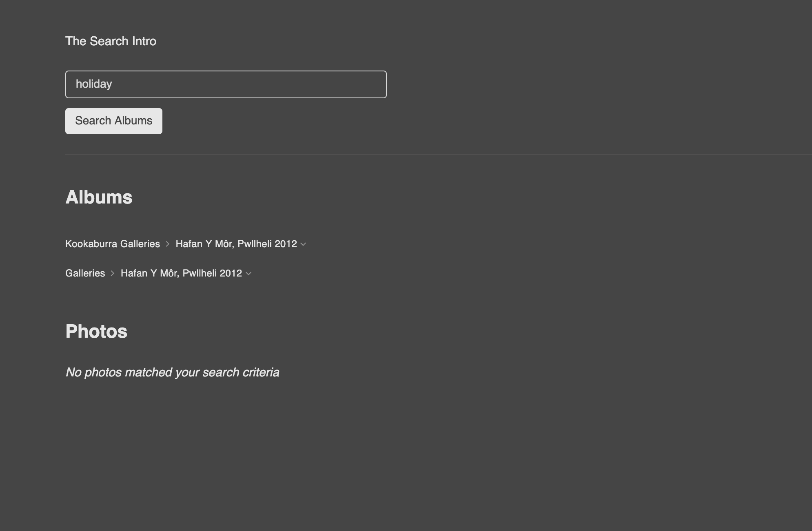812x531 pixels.
Task: Click the arrow separator after Kookaburra Galleries
Action: (167, 244)
